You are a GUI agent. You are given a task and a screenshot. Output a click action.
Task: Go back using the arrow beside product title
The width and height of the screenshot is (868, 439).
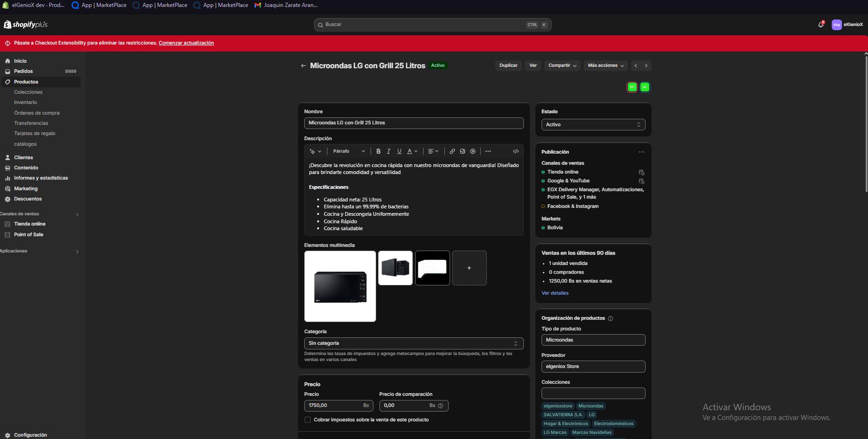coord(303,66)
